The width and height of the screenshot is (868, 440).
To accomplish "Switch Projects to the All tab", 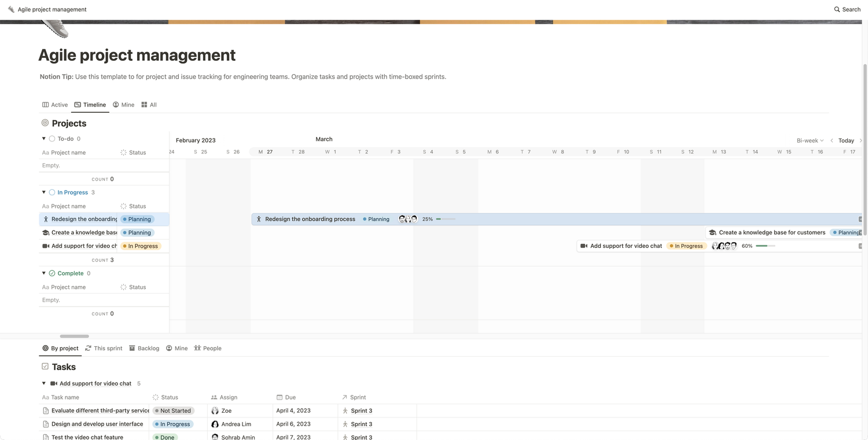I will tap(149, 105).
